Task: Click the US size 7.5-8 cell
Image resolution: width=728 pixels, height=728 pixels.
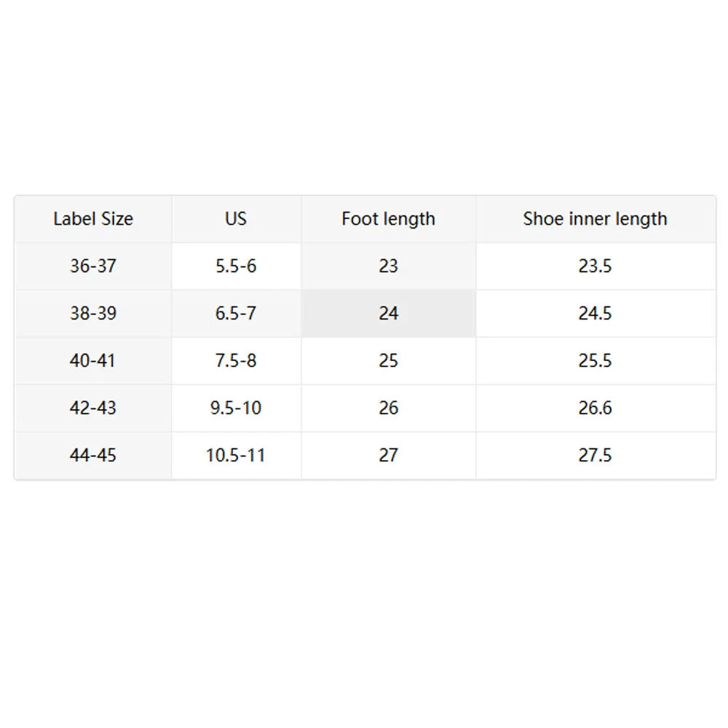Action: (x=237, y=361)
